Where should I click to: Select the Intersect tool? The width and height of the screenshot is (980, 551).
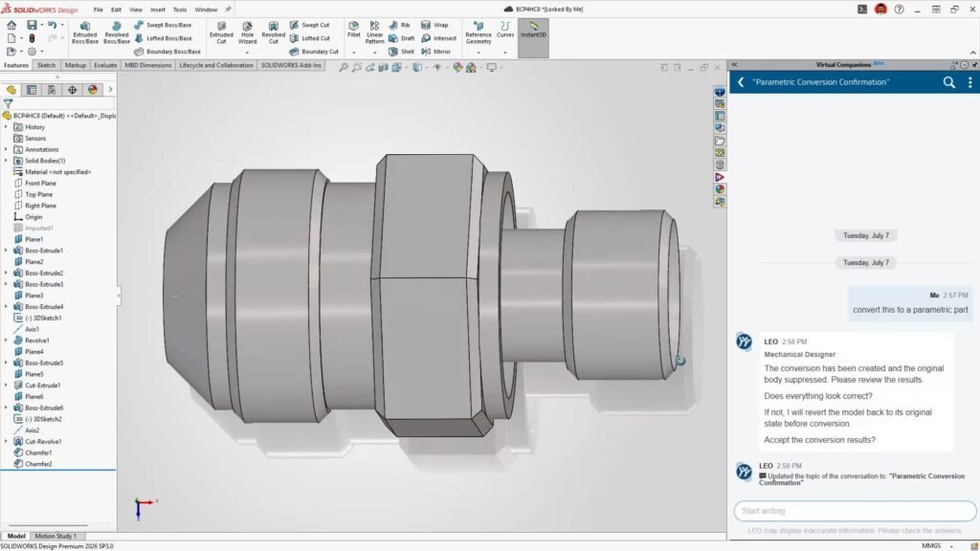[438, 38]
